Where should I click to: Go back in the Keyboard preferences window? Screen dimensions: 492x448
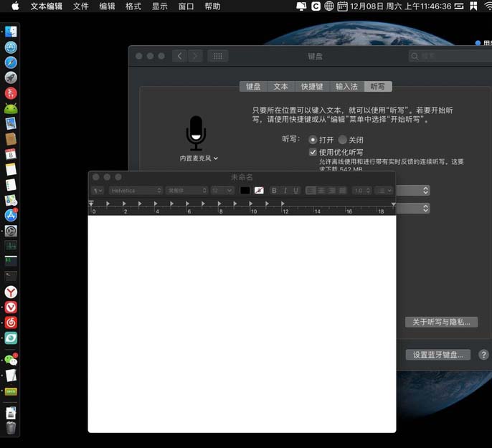(179, 56)
